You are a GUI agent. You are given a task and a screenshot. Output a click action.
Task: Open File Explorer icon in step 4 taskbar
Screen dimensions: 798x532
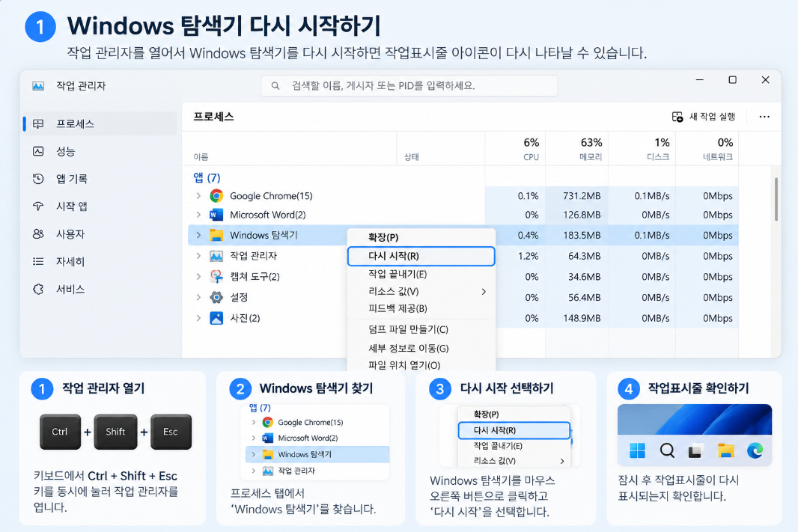pos(725,450)
